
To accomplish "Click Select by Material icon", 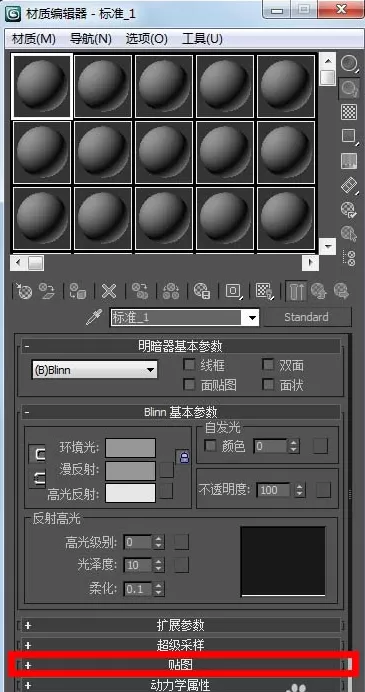I will 349,233.
